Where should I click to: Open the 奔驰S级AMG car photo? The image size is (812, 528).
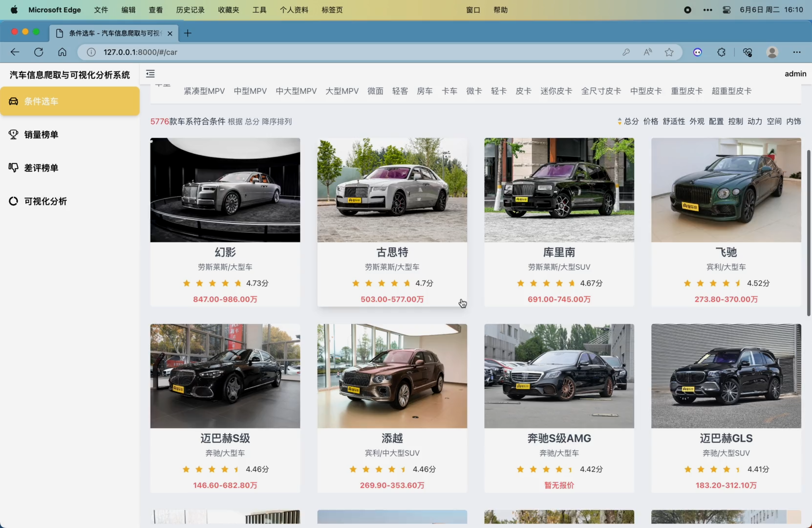[x=559, y=376]
